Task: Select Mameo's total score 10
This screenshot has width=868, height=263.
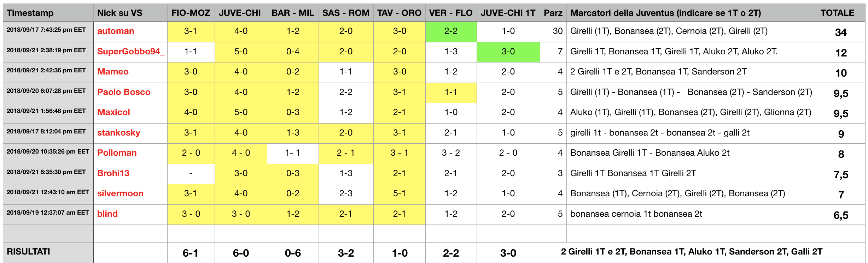Action: coord(841,72)
